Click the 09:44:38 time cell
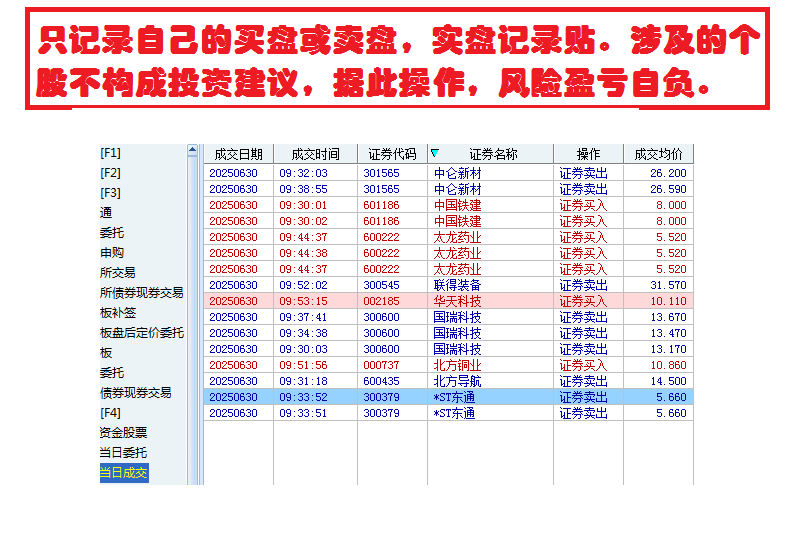This screenshot has width=797, height=537. coord(303,253)
